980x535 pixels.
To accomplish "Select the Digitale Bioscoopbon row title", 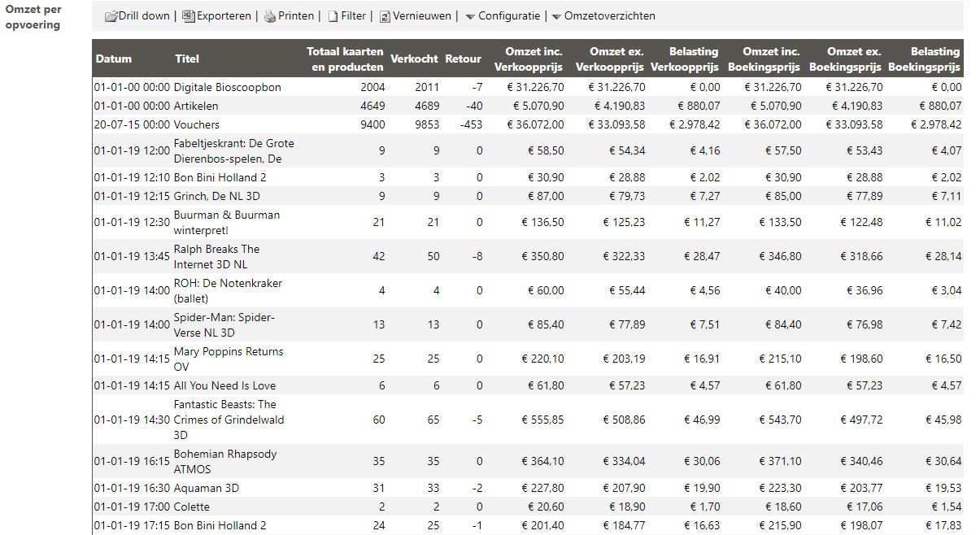I will click(228, 87).
